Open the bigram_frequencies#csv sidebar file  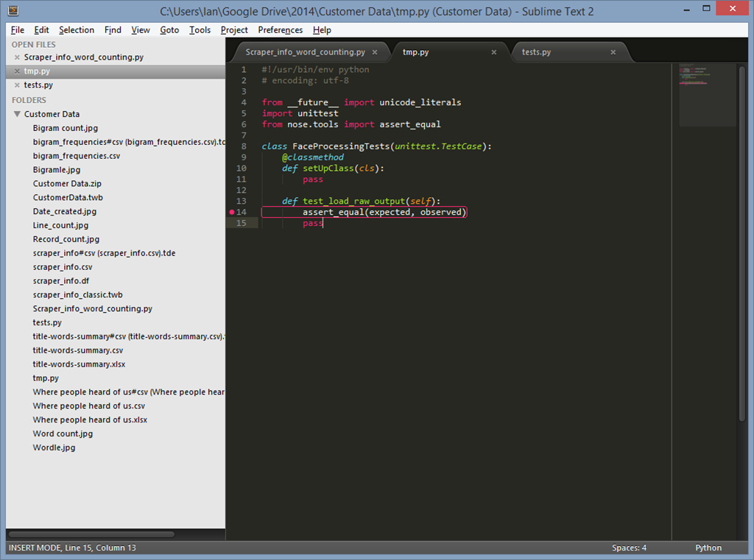129,142
